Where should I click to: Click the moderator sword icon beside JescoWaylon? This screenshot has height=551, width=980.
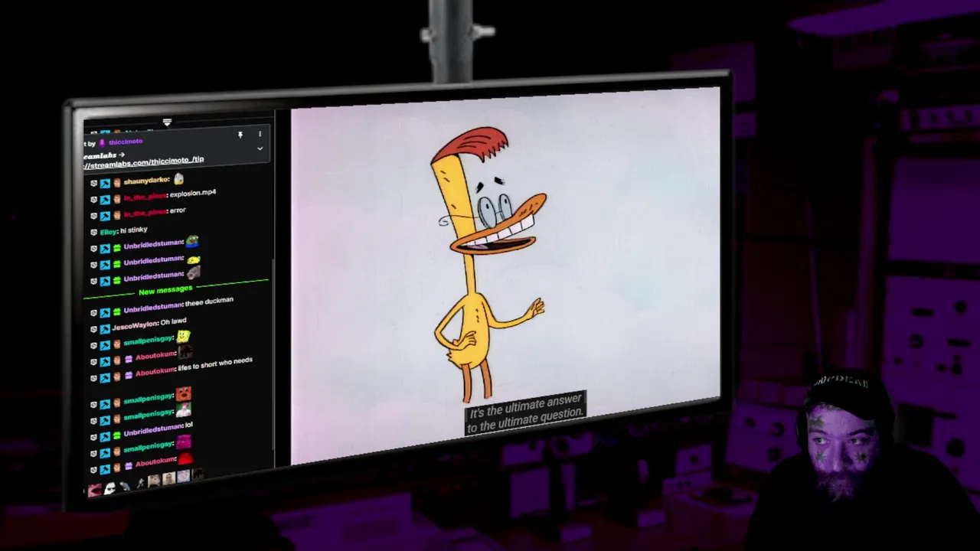point(105,328)
